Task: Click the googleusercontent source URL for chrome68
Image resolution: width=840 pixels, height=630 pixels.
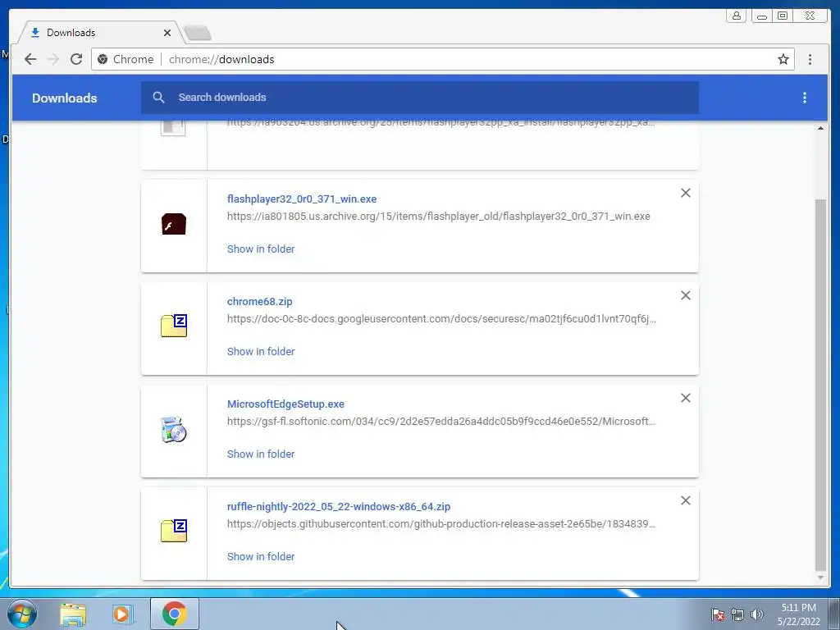Action: pyautogui.click(x=441, y=319)
